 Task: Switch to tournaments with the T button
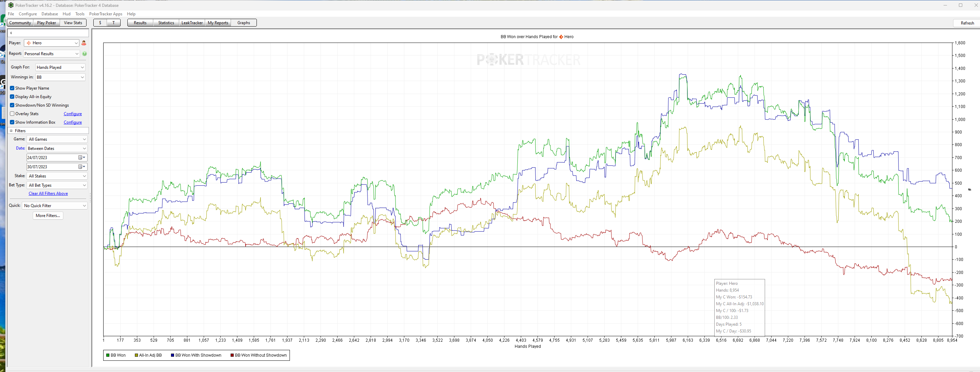coord(113,23)
